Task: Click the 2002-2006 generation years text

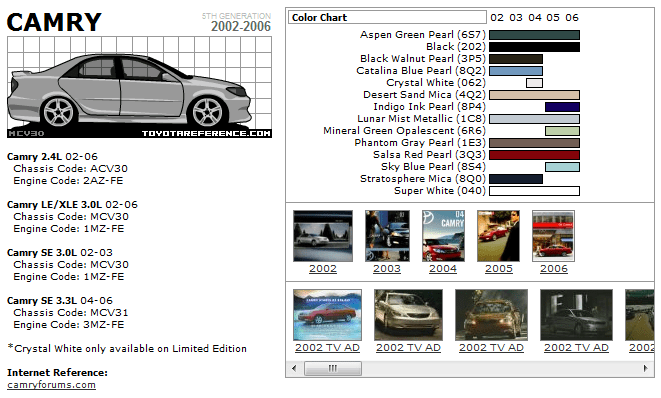Action: point(241,27)
